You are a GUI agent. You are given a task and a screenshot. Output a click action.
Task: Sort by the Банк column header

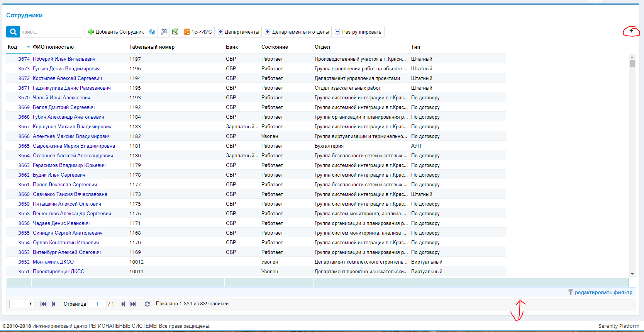[x=232, y=47]
